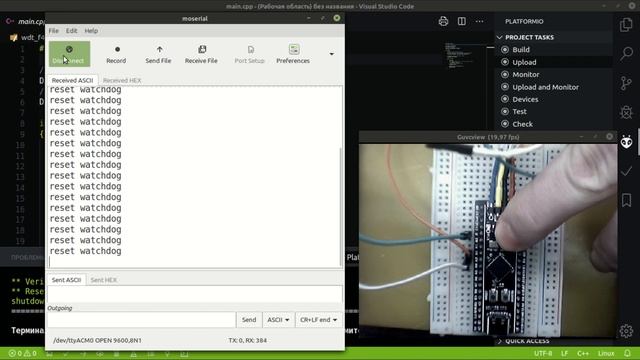Click PlatformIO Serial Monitor plug in status bar

(167, 353)
